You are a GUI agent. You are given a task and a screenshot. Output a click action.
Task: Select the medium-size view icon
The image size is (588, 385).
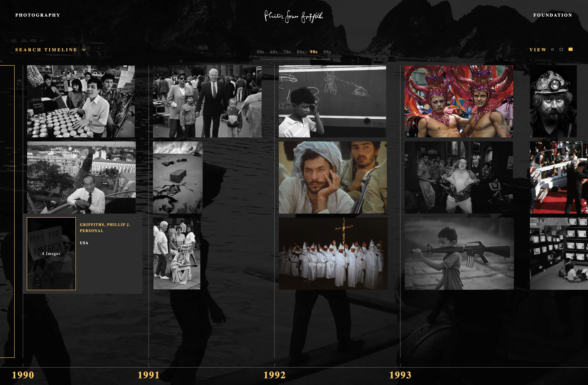pyautogui.click(x=561, y=50)
